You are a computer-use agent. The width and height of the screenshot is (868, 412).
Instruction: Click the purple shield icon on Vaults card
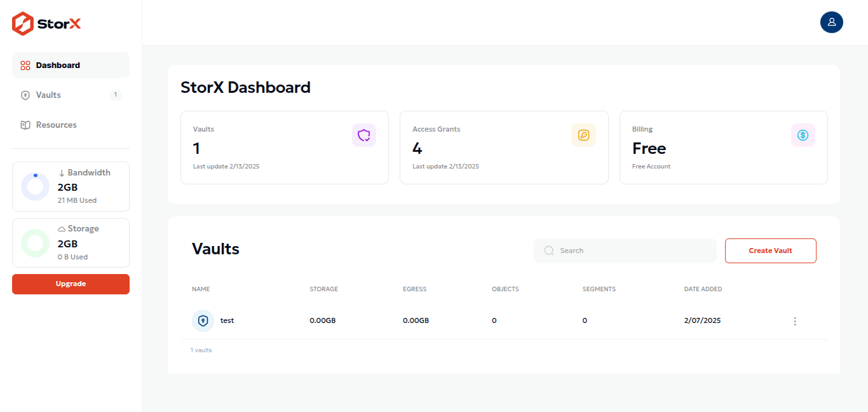364,135
